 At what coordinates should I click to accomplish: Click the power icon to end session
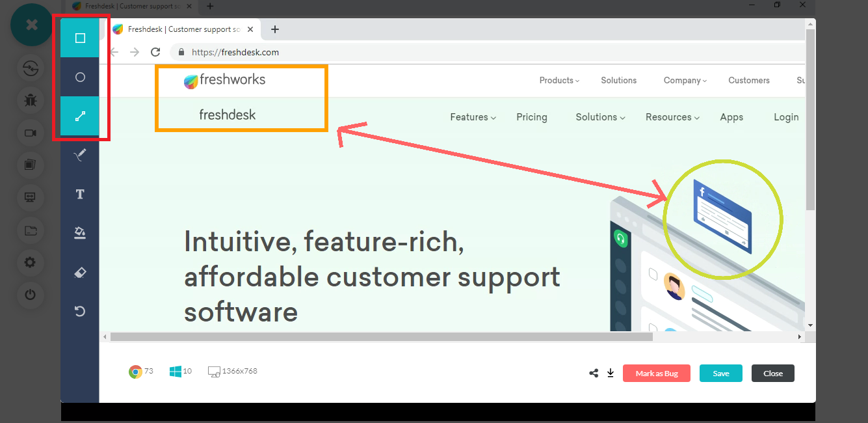click(x=30, y=295)
